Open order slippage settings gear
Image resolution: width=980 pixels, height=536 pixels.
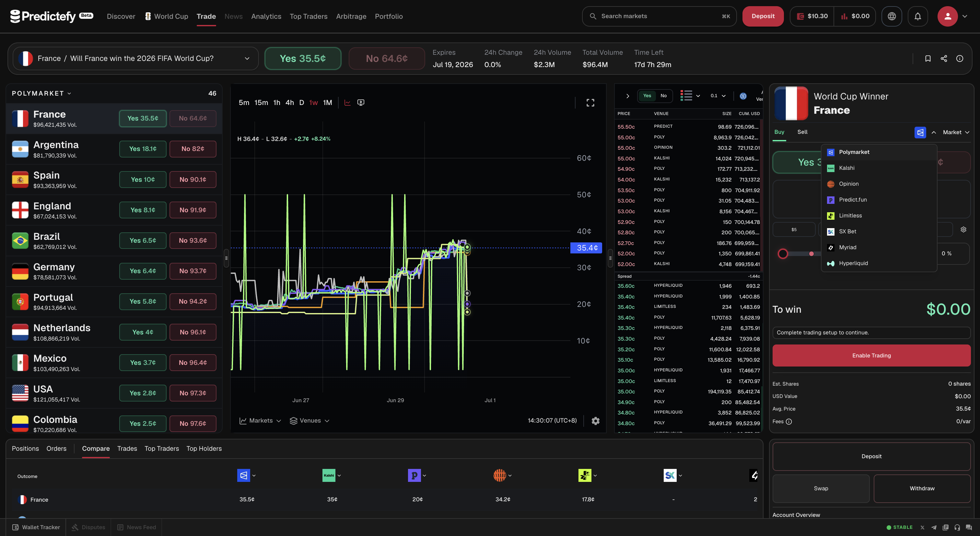(x=963, y=229)
